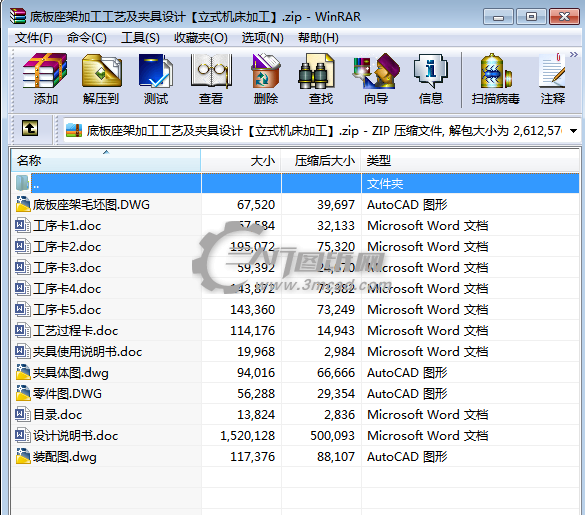Click size value 1,520,128
The width and height of the screenshot is (585, 515).
[248, 436]
